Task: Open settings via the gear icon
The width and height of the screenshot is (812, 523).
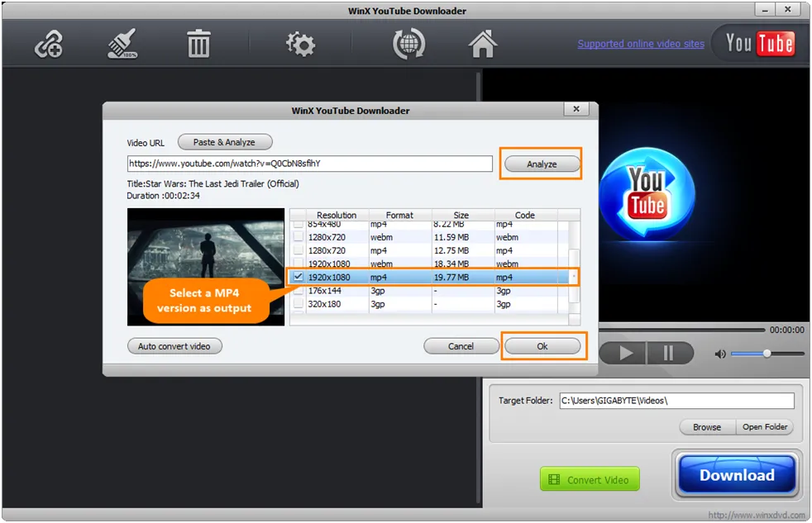Action: [299, 45]
